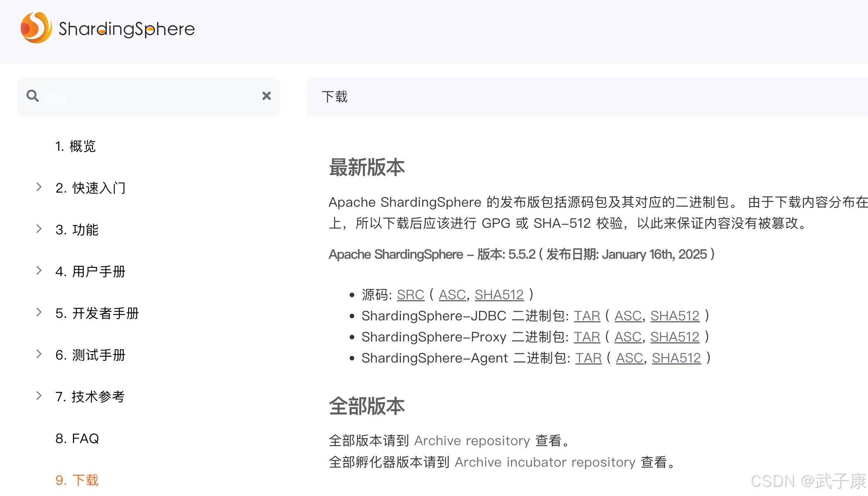This screenshot has width=868, height=496.
Task: Open the 5. 开发者手册 section
Action: 97,313
